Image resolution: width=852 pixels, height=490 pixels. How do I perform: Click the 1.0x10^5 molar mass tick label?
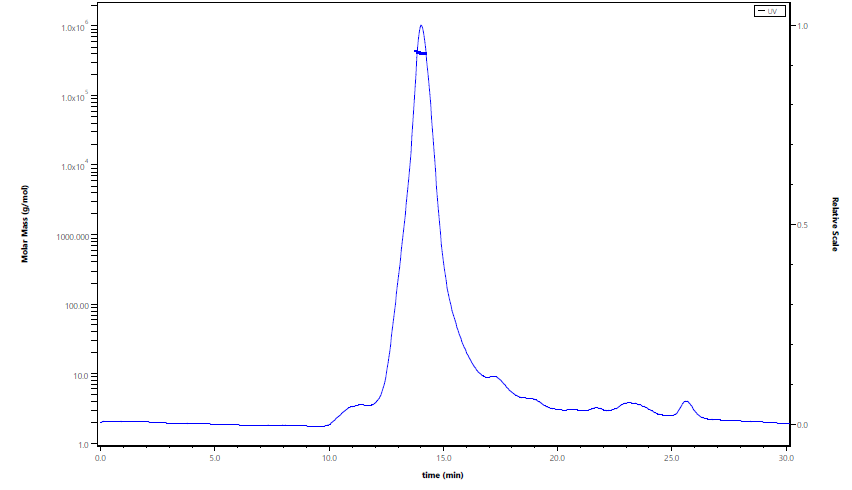click(x=76, y=97)
